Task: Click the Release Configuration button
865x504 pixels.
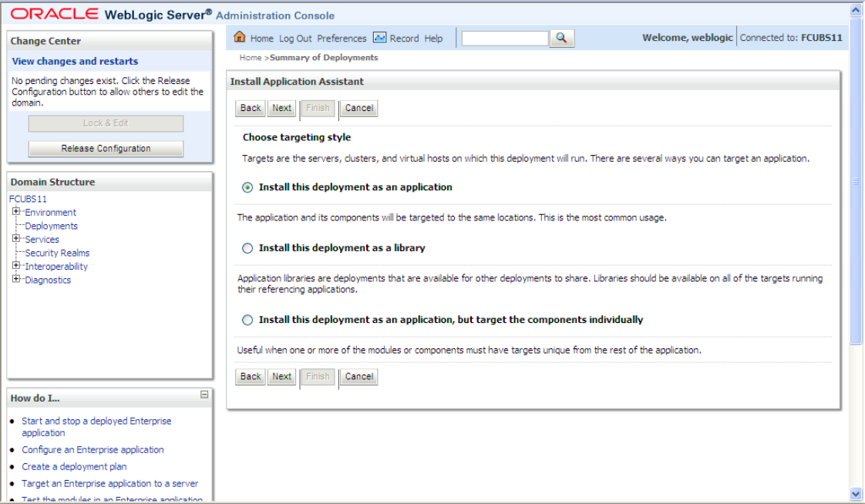Action: pos(106,148)
